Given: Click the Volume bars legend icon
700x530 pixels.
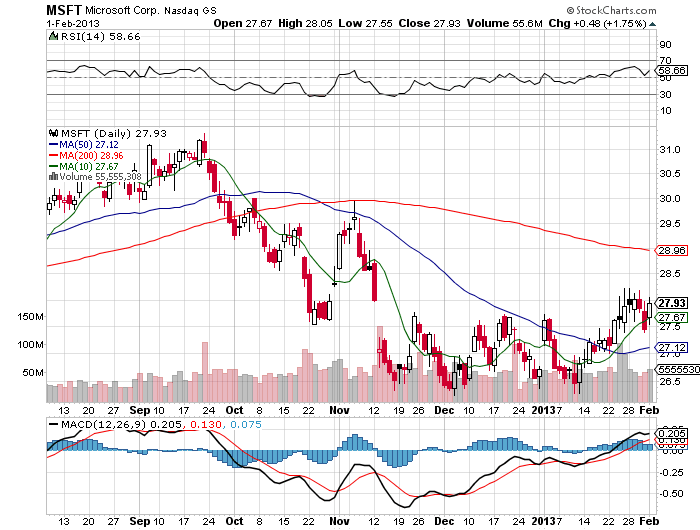Looking at the screenshot, I should point(53,177).
